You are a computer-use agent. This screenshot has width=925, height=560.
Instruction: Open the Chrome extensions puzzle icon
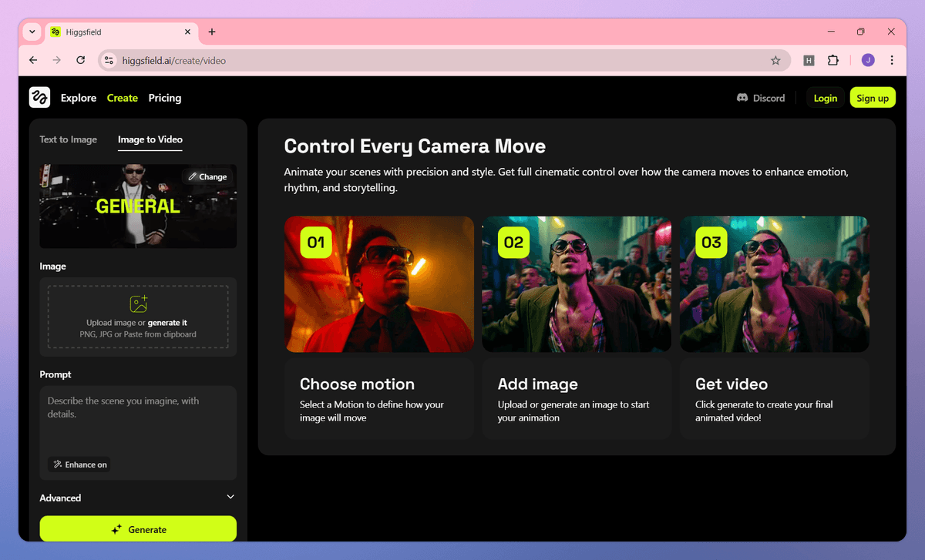click(832, 60)
